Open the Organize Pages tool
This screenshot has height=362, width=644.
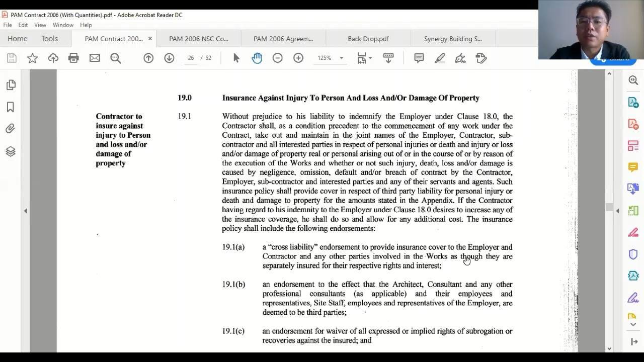click(x=633, y=211)
